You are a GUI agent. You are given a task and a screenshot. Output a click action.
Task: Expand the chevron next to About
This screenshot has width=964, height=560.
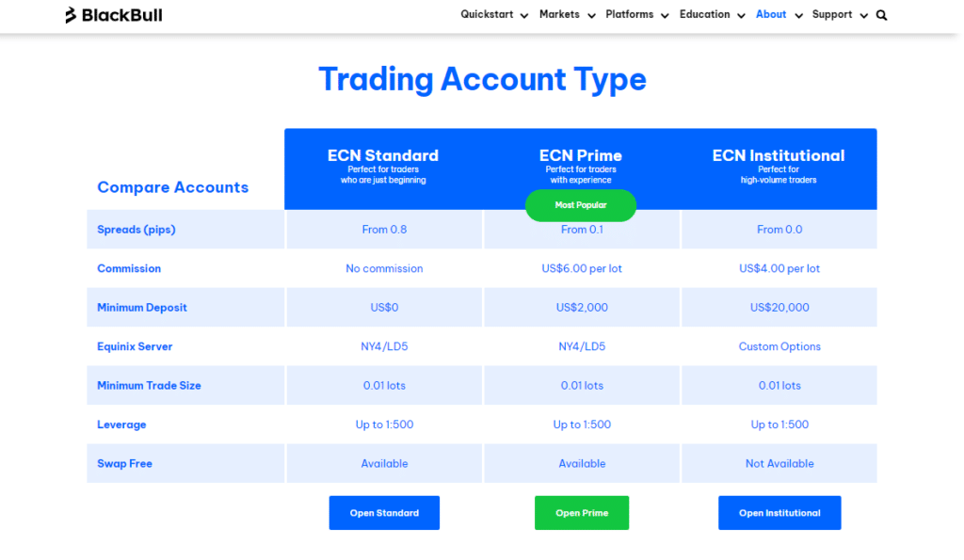pyautogui.click(x=798, y=16)
